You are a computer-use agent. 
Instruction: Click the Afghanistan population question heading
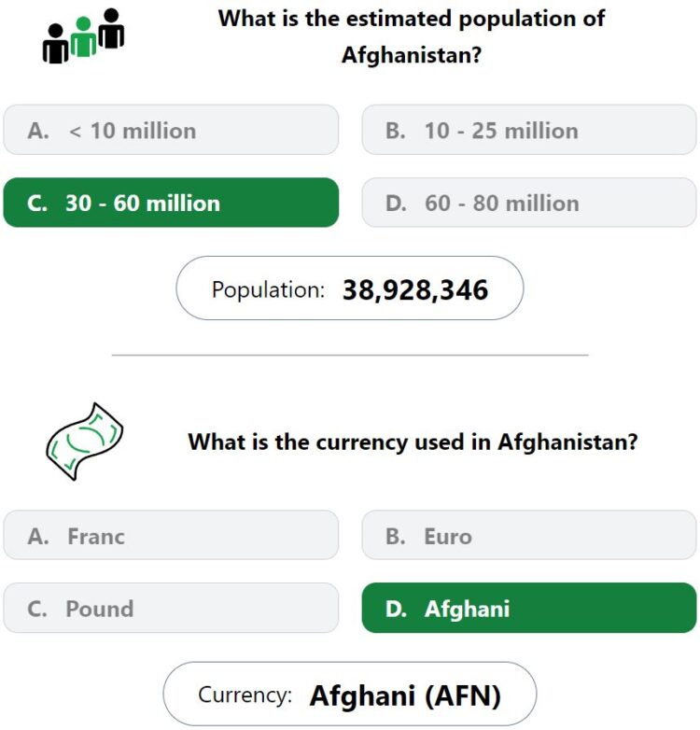[x=412, y=36]
